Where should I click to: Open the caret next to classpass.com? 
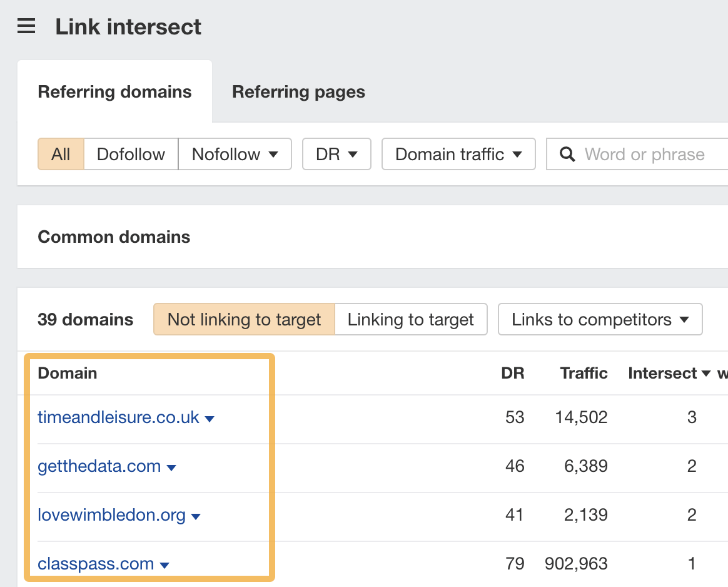tap(164, 564)
